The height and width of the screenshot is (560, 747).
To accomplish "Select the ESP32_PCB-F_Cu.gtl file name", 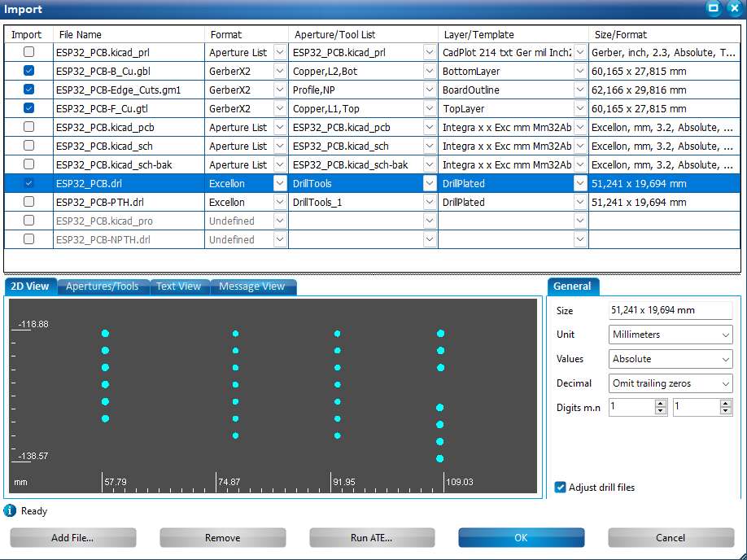I will click(x=102, y=109).
